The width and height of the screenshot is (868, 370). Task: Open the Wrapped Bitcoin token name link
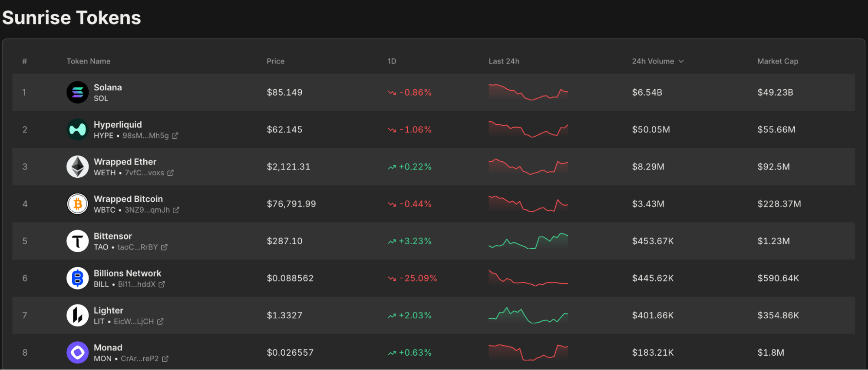point(129,199)
